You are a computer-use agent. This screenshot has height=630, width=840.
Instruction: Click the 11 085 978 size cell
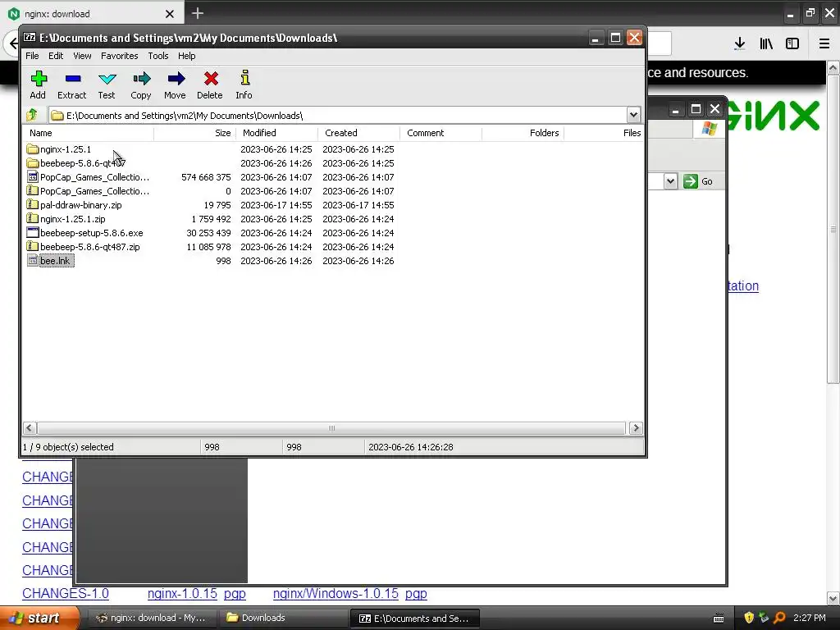click(208, 247)
